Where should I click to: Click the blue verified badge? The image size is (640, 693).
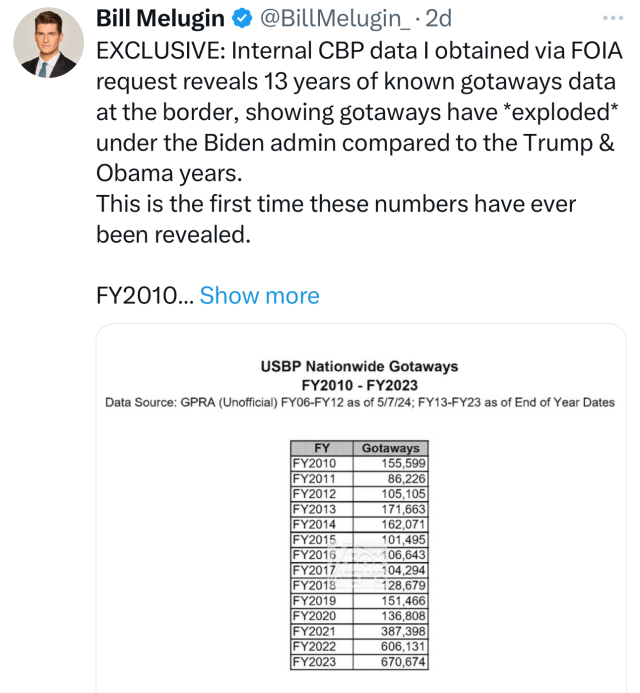point(244,19)
